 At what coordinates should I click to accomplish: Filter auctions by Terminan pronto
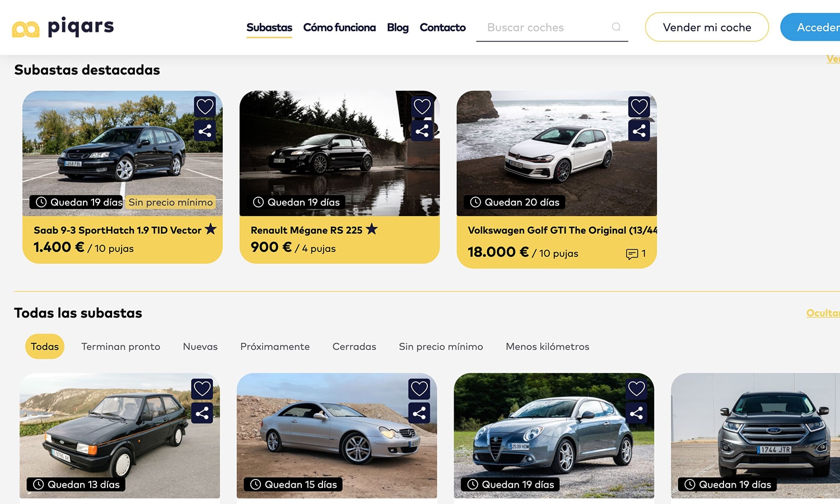pyautogui.click(x=121, y=347)
